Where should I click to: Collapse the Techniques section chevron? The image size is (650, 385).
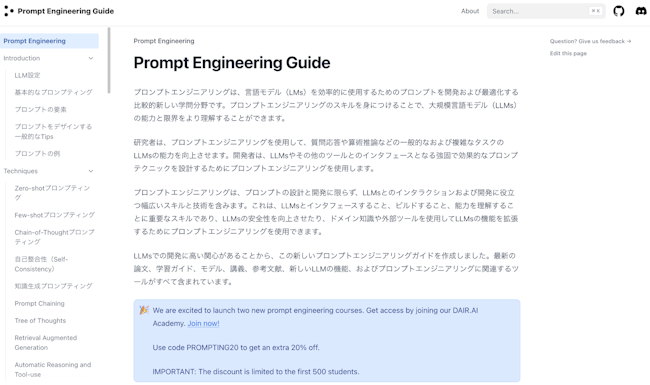[x=91, y=171]
